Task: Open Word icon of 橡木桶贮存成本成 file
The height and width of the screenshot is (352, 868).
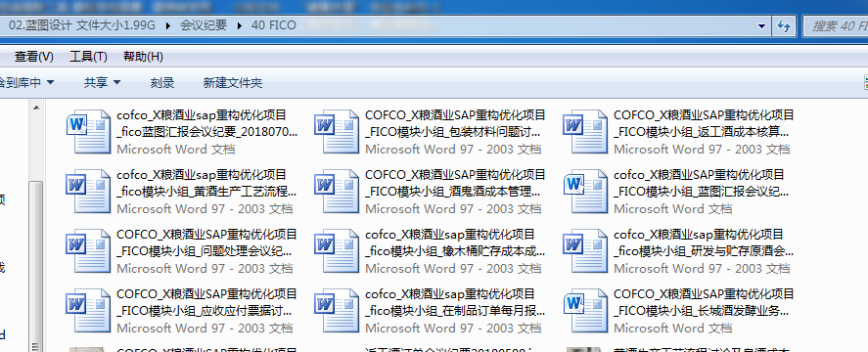Action: click(337, 250)
